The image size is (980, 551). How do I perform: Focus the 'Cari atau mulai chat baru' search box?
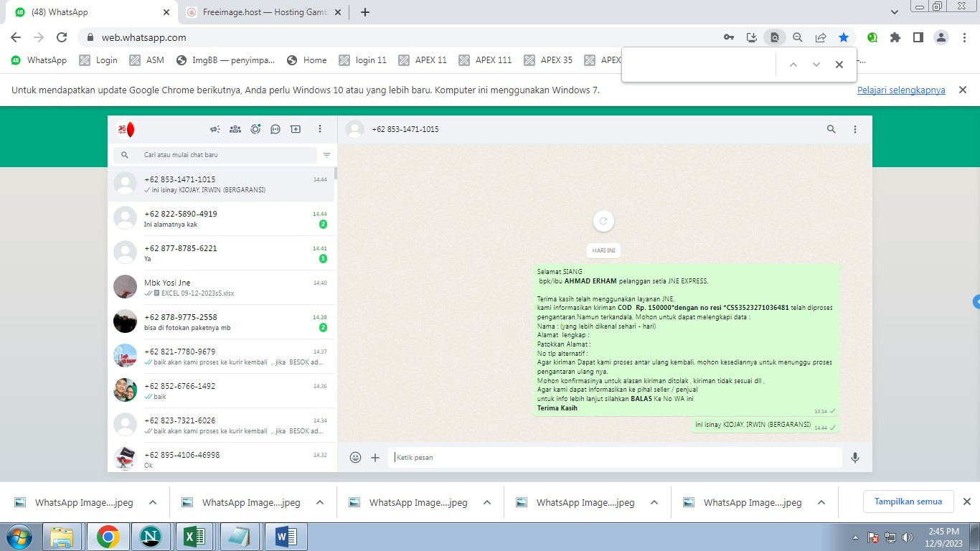[215, 155]
